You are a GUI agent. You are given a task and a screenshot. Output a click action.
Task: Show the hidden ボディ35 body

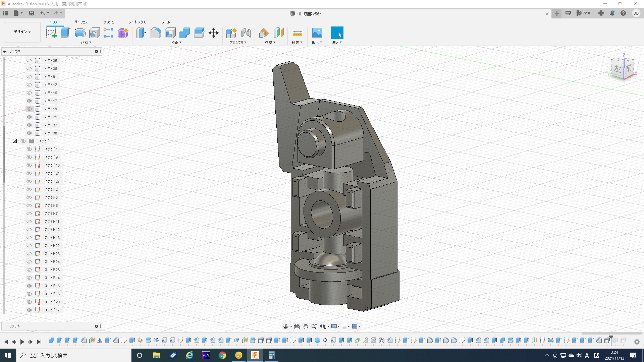click(29, 61)
